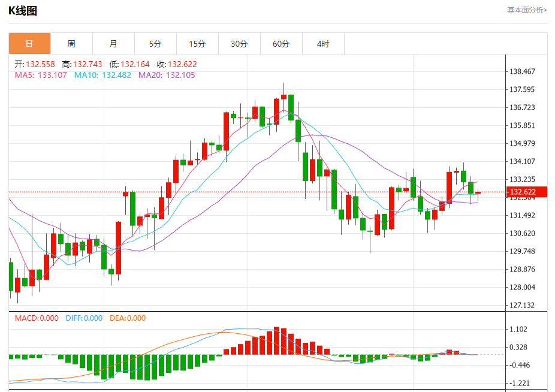Screen dimensions: 555x392
Task: Click the MACD:0.000 indicator label
Action: (37, 318)
